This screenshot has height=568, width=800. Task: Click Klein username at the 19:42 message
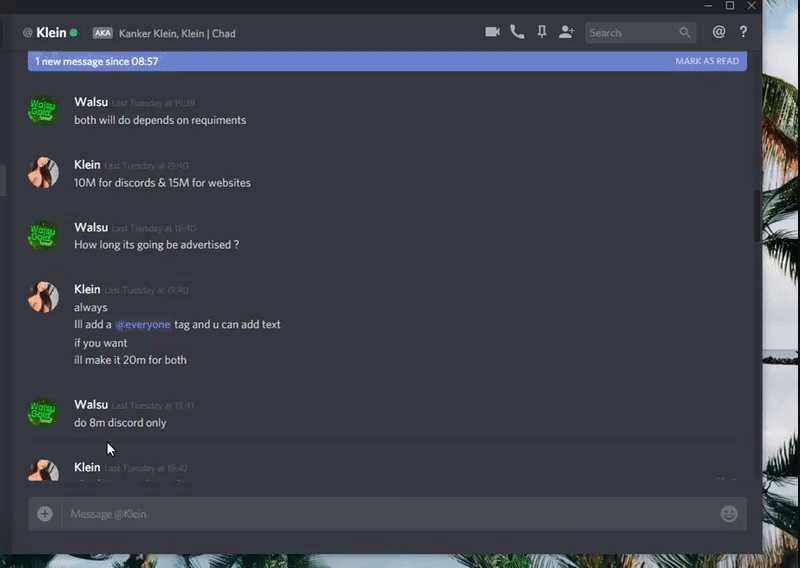click(87, 467)
